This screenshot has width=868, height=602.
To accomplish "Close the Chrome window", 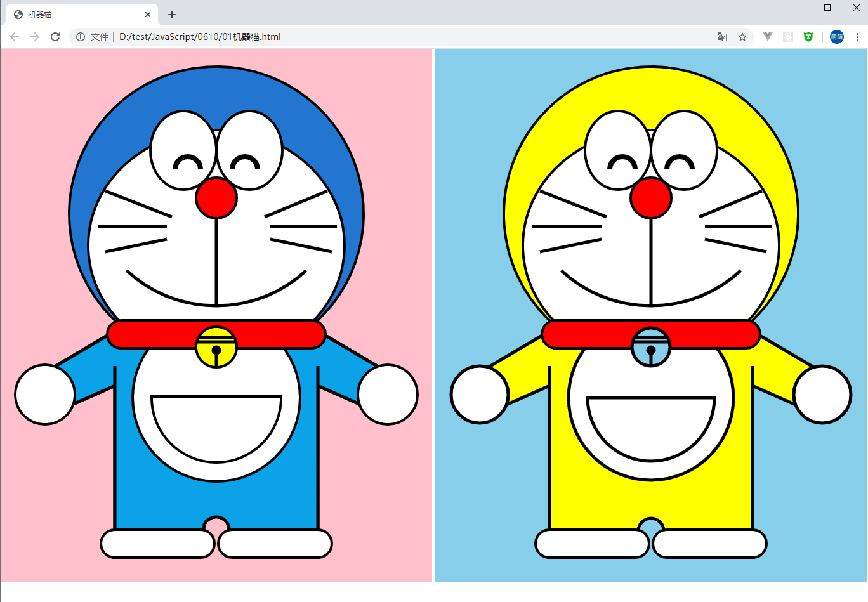I will [857, 8].
